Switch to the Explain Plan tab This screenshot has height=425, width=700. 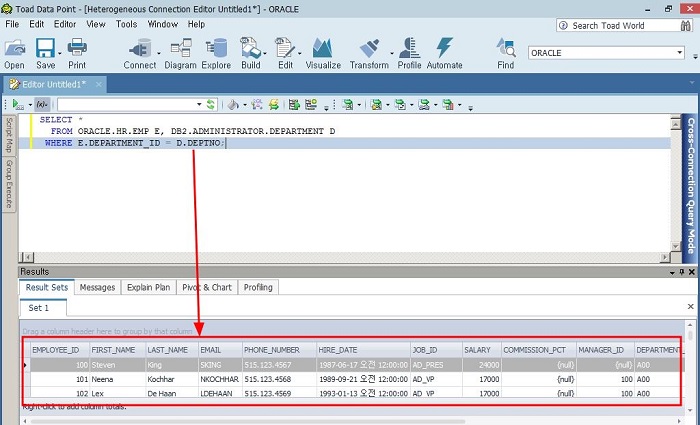pos(148,288)
